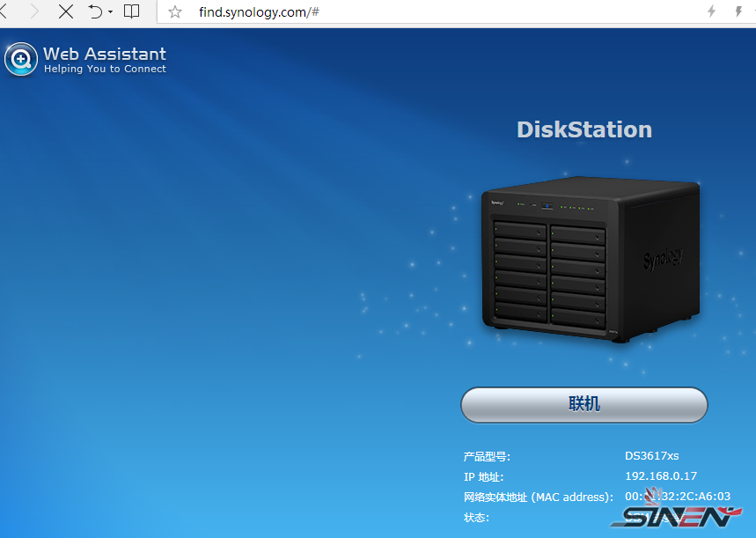
Task: Click the 网络实体地址 (MAC address) label
Action: pos(539,497)
